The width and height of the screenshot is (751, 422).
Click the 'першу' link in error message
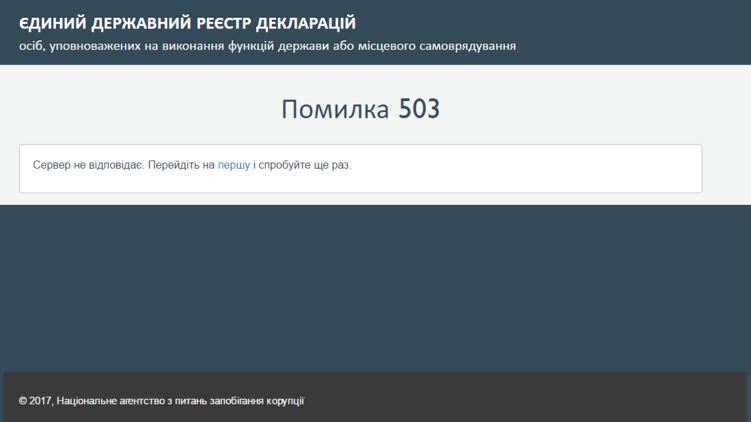(234, 165)
